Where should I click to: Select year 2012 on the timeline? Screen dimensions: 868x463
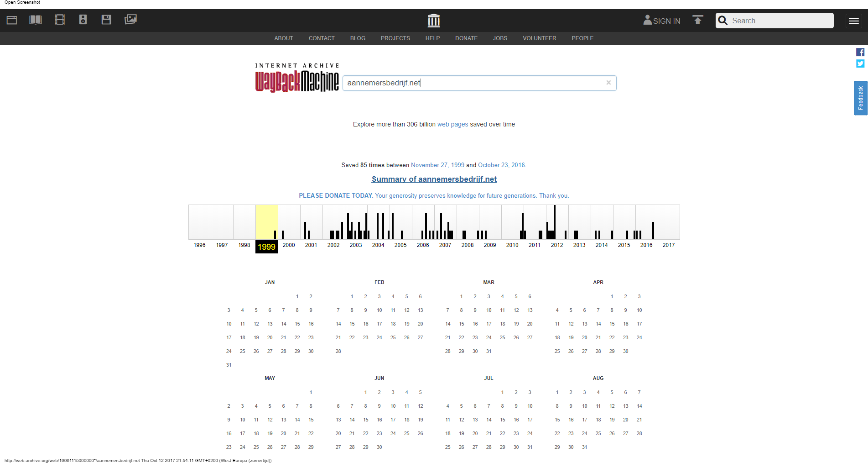(557, 245)
